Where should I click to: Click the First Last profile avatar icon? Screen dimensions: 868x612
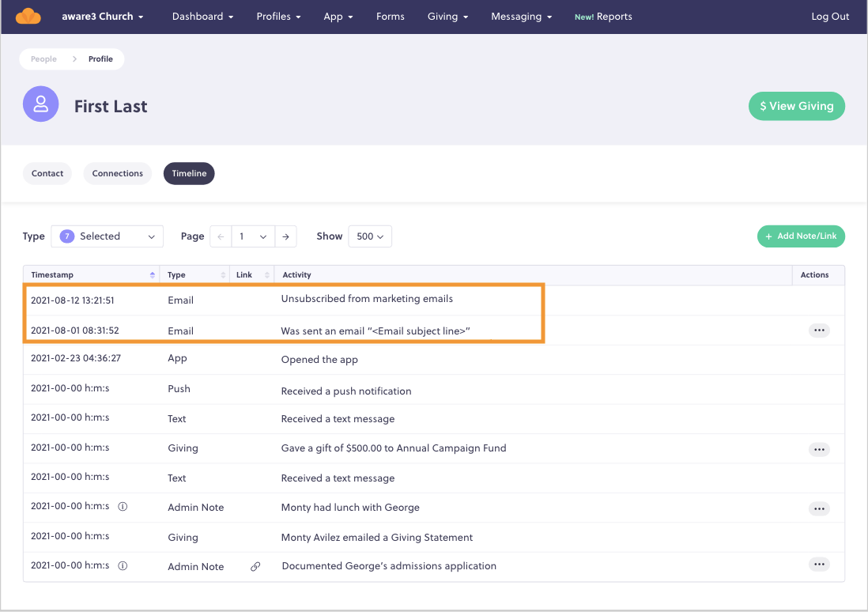[x=41, y=104]
